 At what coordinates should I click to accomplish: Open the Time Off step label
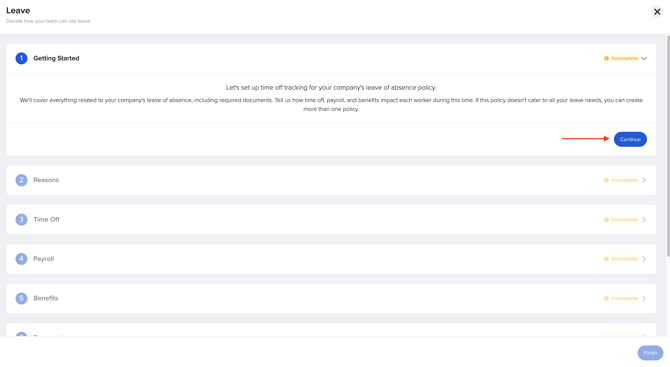pyautogui.click(x=47, y=219)
